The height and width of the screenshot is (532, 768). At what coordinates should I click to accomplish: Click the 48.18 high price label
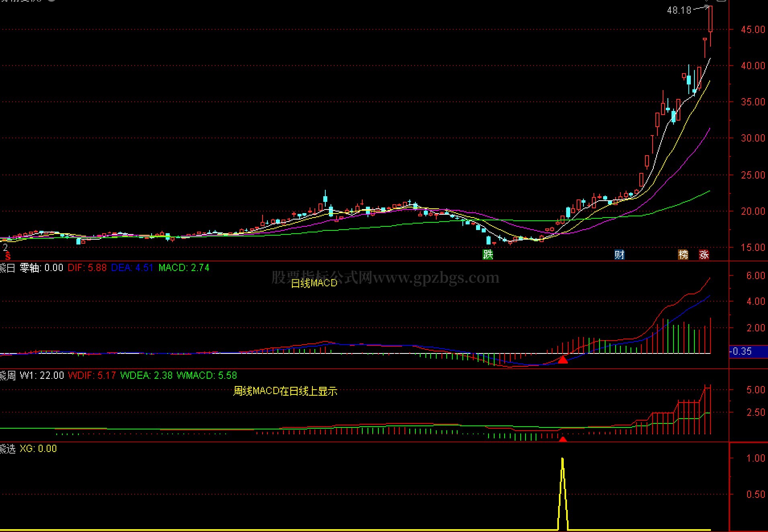click(x=679, y=10)
